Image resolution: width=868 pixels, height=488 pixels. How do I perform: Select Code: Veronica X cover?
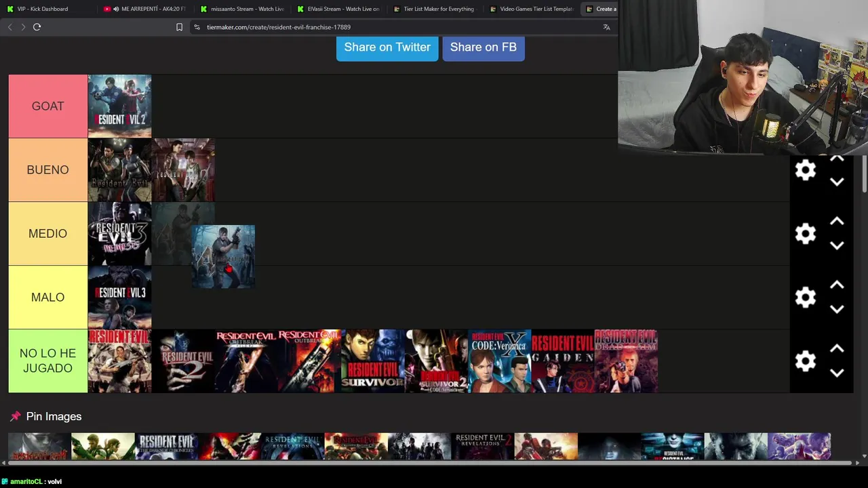point(500,361)
